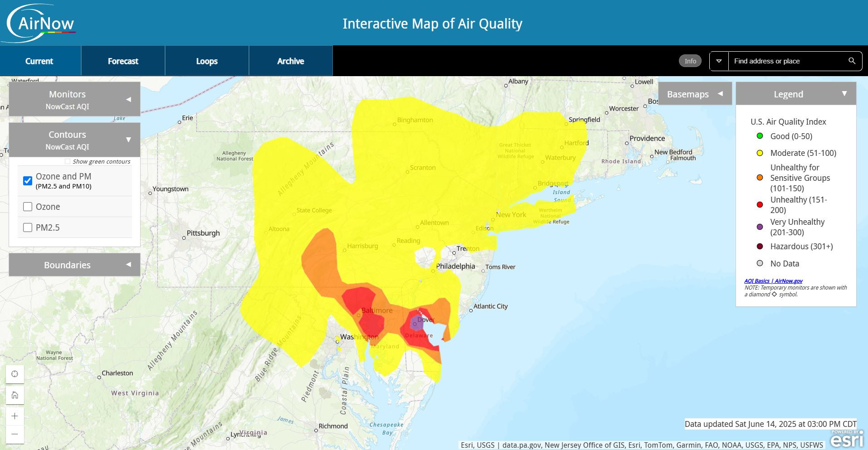868x450 pixels.
Task: Click the Atlantic City marker
Action: (471, 310)
